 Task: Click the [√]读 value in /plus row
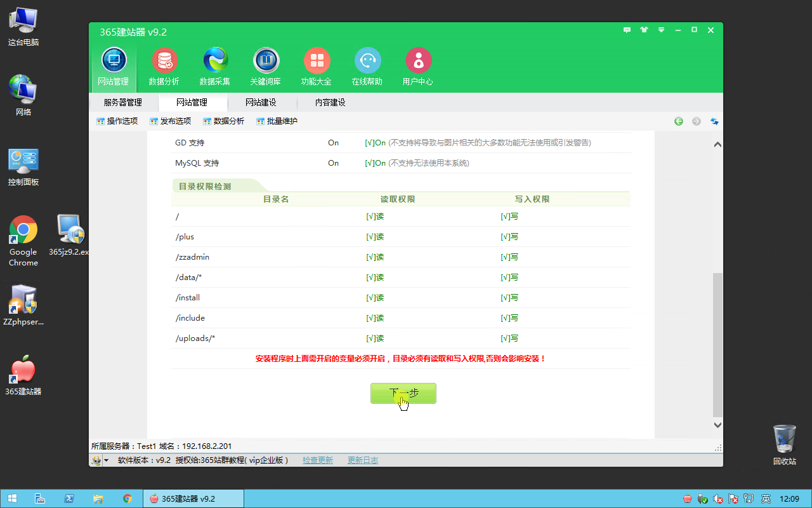tap(375, 237)
